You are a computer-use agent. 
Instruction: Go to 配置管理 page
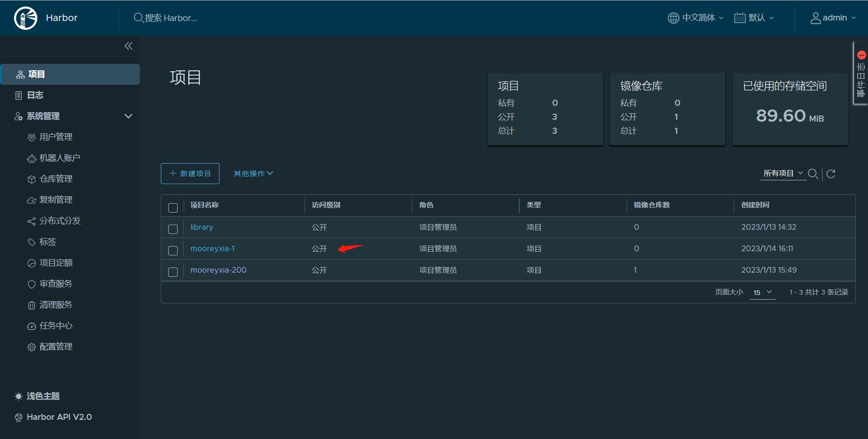(x=56, y=347)
